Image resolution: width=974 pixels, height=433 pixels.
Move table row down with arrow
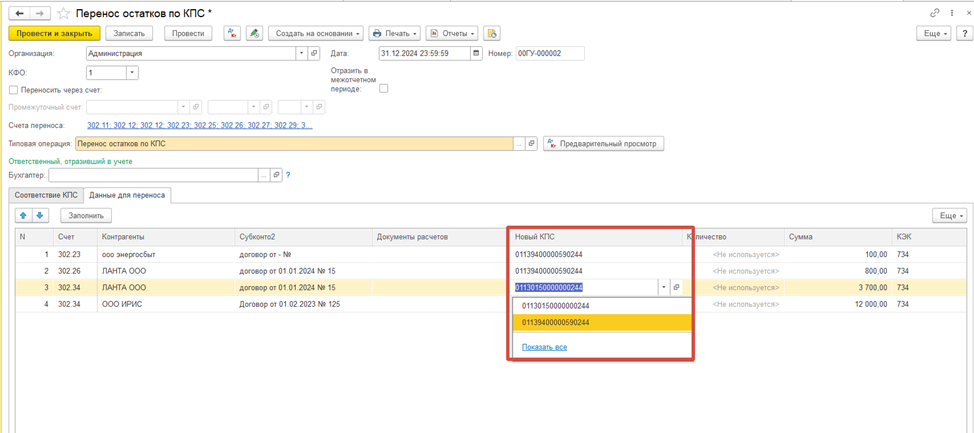pos(40,216)
